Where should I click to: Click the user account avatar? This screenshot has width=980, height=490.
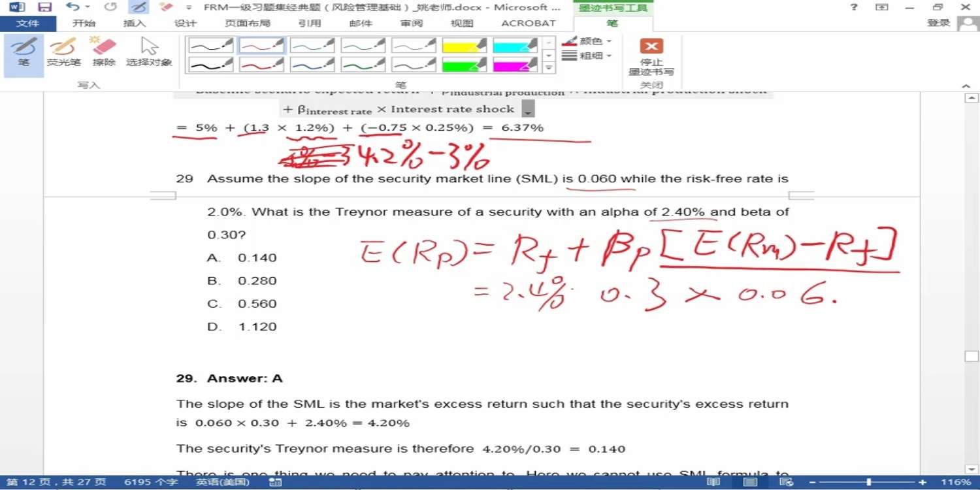pos(968,24)
